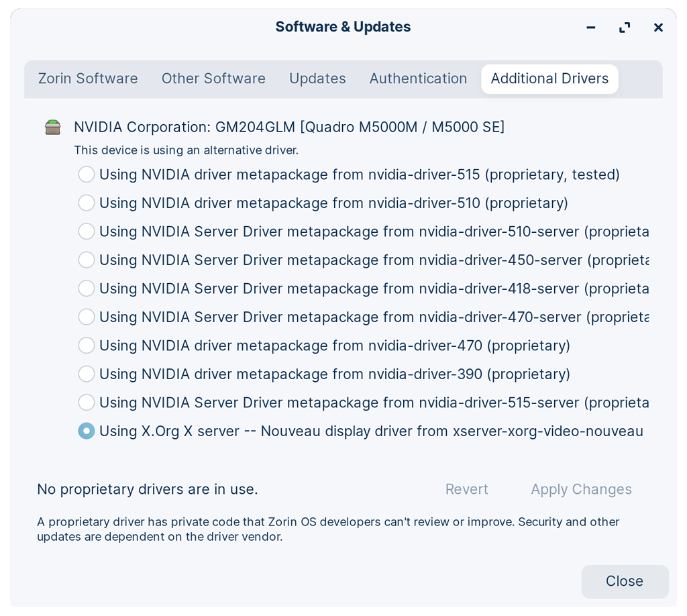Screen dimensions: 687x616
Task: Select nvidia-driver-418-server driver option
Action: click(87, 289)
